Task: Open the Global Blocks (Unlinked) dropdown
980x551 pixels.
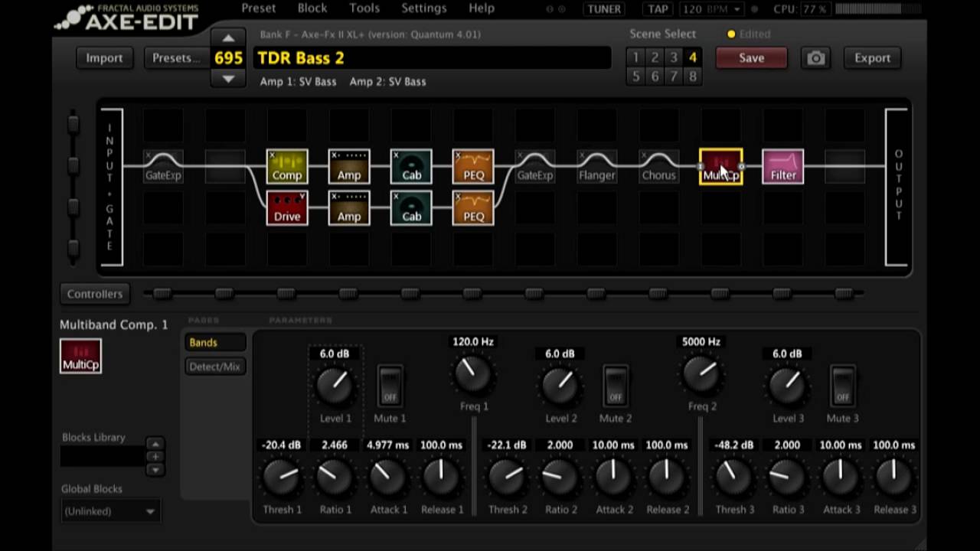Action: tap(110, 511)
